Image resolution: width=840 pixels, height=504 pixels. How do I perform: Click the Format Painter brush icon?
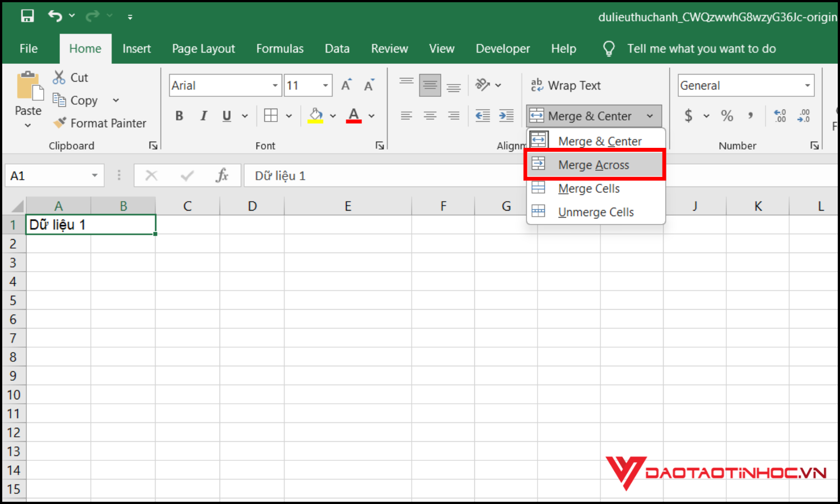(60, 123)
